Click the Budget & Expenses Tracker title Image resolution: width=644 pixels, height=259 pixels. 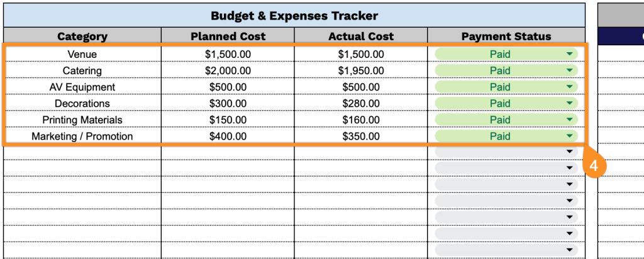(x=294, y=15)
